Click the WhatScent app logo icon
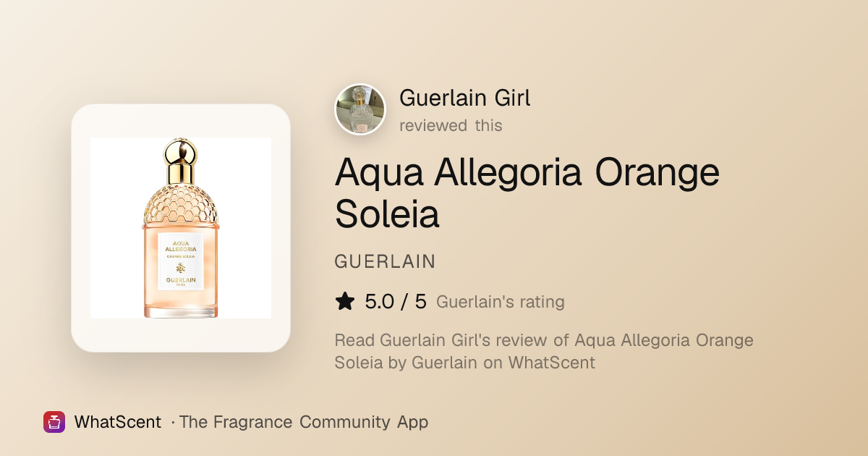This screenshot has height=456, width=868. 54,422
